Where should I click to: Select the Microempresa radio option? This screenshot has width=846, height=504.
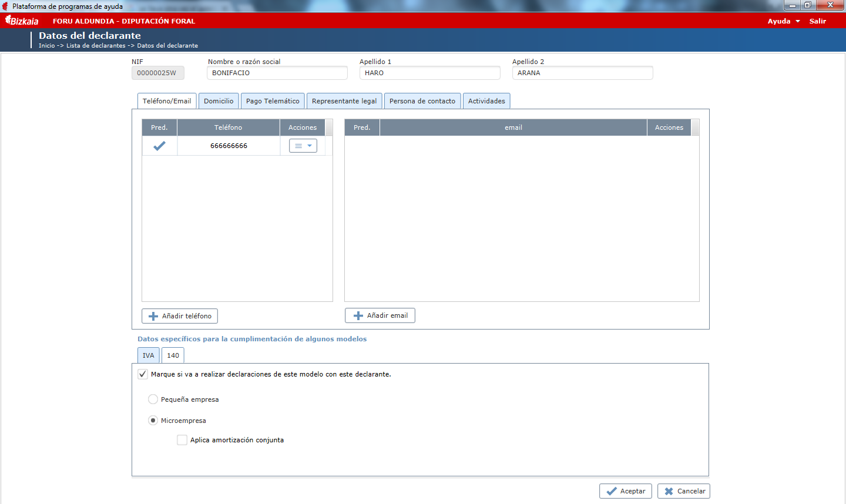click(x=153, y=421)
